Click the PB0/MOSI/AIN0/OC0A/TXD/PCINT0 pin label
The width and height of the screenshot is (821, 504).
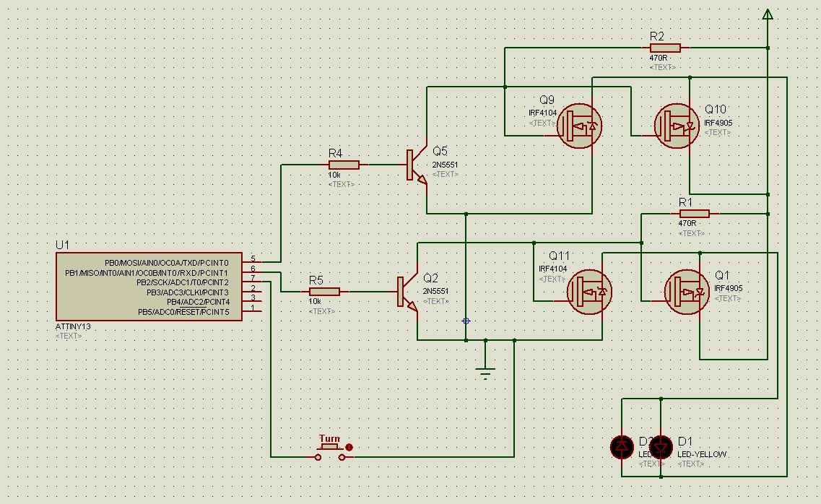coord(167,263)
